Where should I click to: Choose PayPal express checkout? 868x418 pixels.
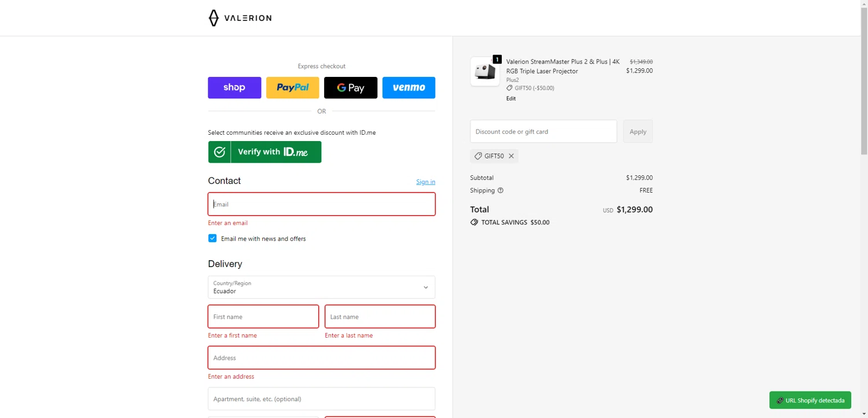292,88
